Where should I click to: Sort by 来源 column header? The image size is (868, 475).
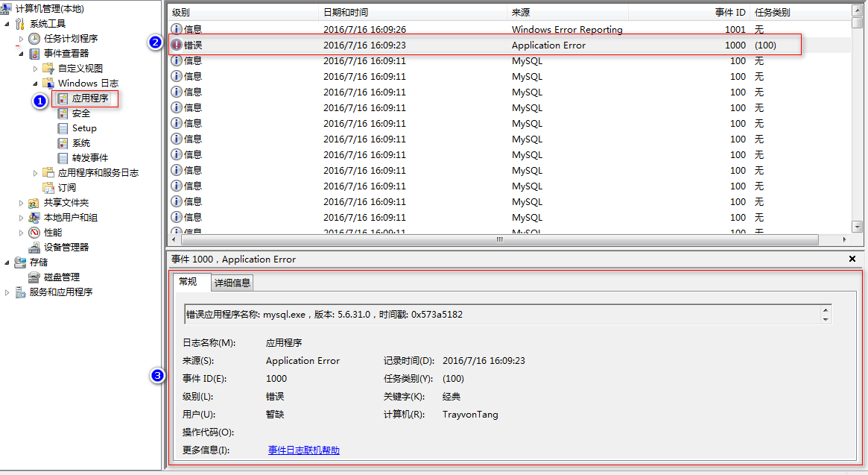coord(568,12)
